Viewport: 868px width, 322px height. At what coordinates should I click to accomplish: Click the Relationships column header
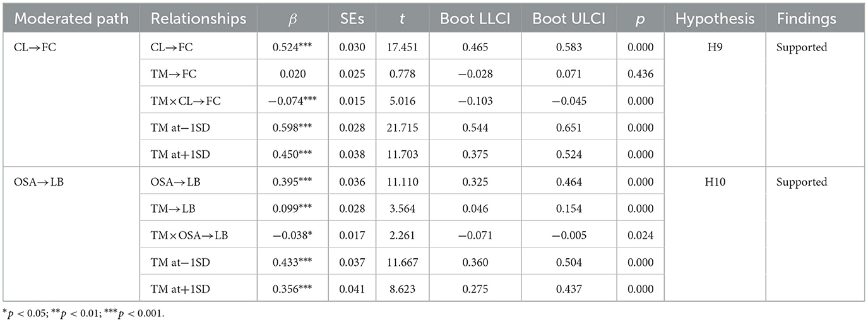pyautogui.click(x=198, y=19)
